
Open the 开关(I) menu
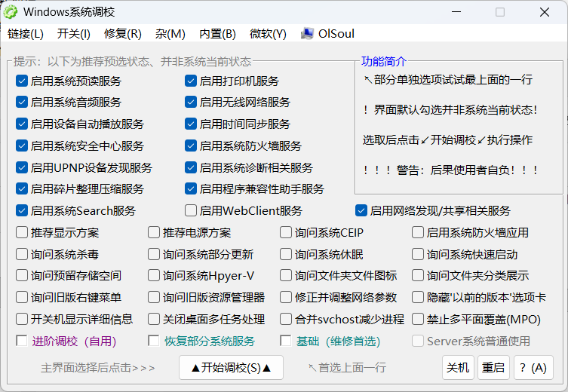coord(73,34)
